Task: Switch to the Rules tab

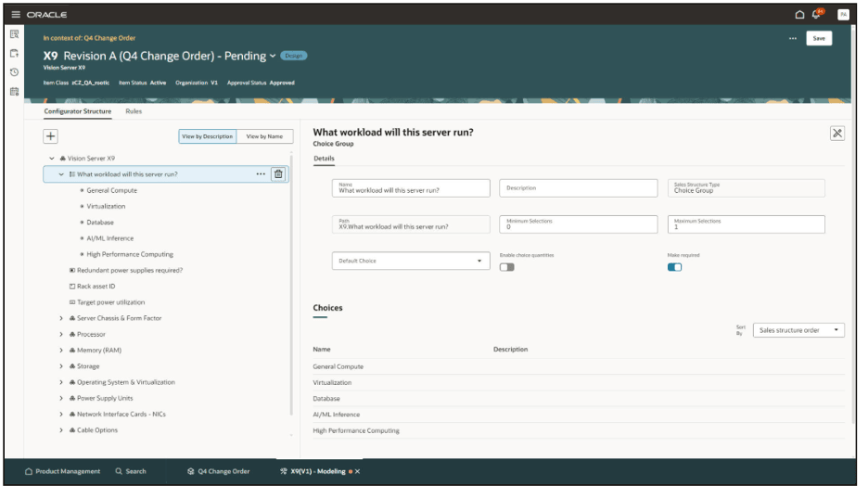Action: (x=134, y=111)
